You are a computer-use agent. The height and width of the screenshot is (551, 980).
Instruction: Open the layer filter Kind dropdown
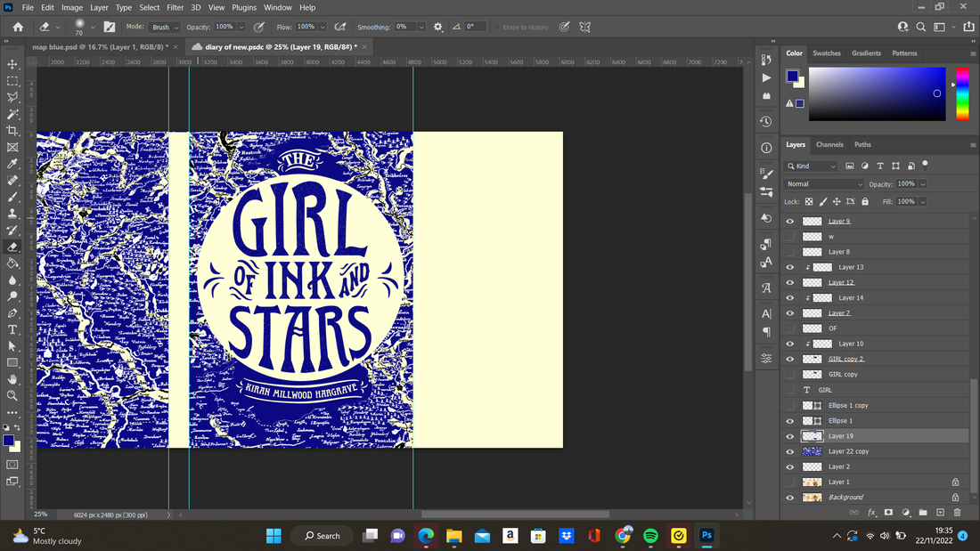pyautogui.click(x=811, y=166)
